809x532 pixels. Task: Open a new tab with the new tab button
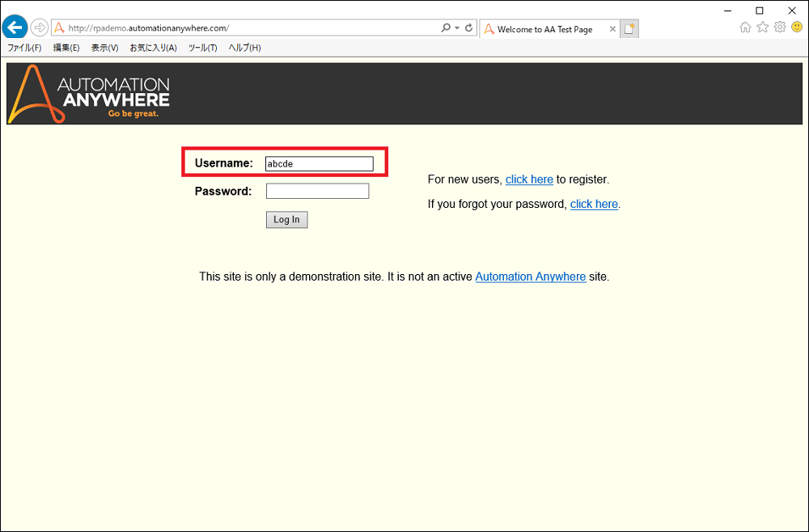pos(629,27)
